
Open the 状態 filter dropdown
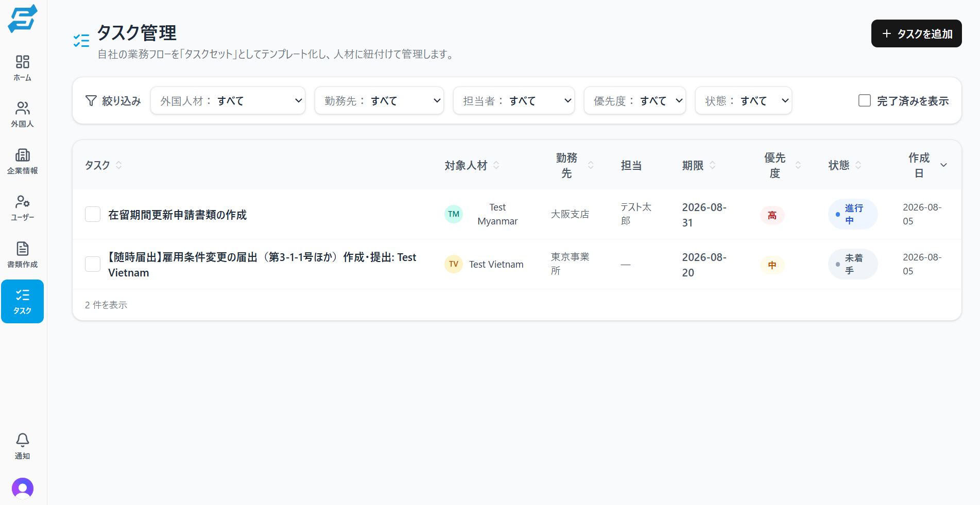[744, 100]
